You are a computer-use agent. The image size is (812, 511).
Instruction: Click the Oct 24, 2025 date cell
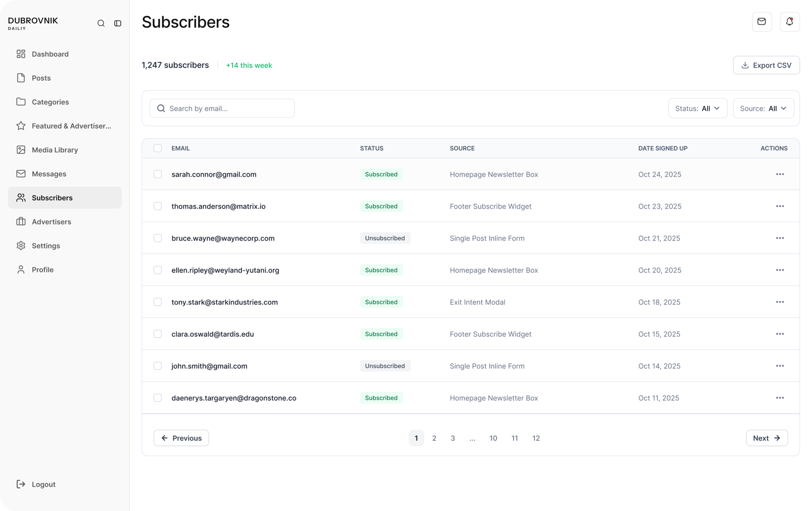pos(660,174)
